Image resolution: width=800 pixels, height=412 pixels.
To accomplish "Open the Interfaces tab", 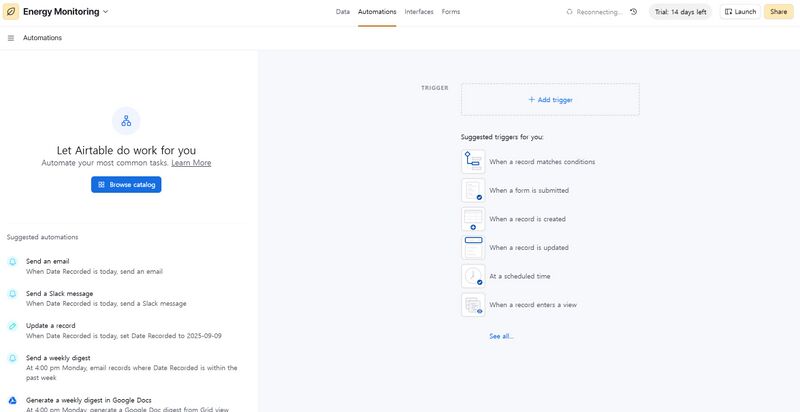I will 419,12.
